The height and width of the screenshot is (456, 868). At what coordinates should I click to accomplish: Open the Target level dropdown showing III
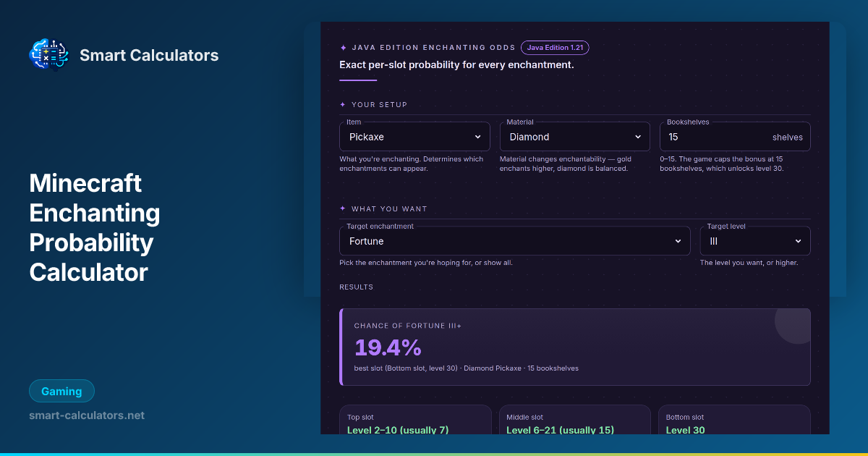click(755, 241)
